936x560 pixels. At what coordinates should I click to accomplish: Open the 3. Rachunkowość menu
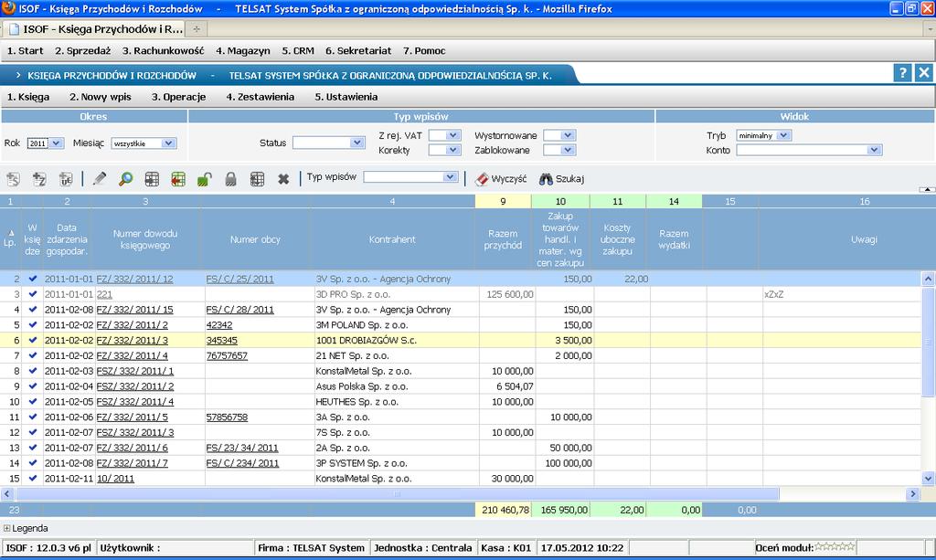[x=163, y=50]
